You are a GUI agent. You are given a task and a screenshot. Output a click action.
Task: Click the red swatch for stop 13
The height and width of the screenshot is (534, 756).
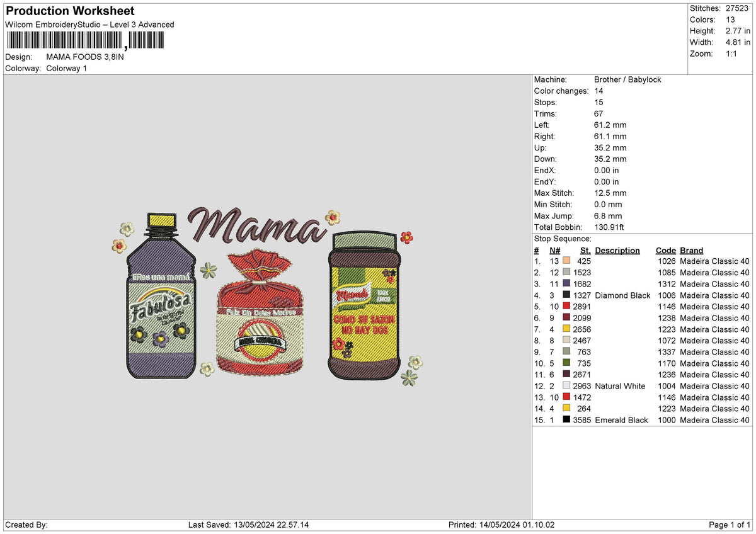point(566,397)
